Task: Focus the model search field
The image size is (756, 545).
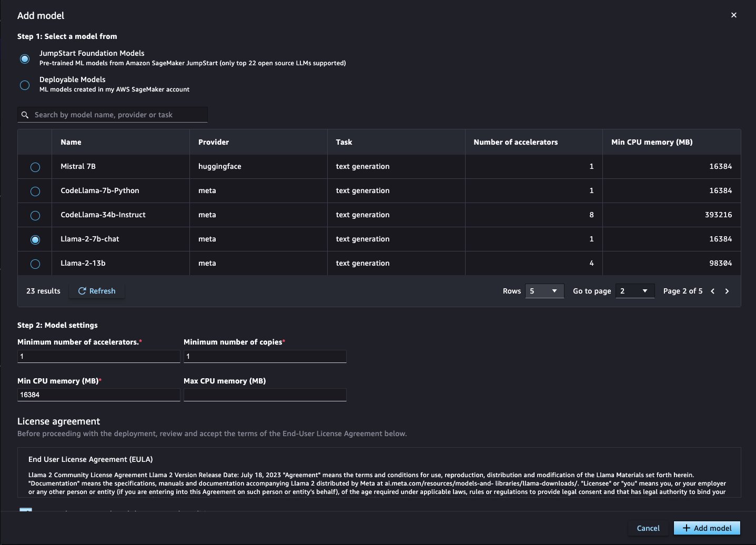Action: click(x=113, y=115)
